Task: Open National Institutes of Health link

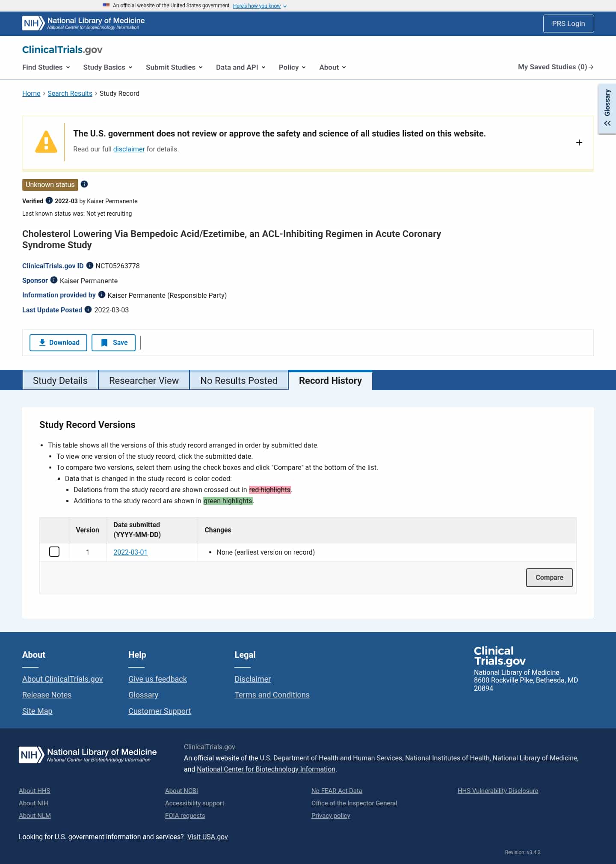Action: coord(447,758)
